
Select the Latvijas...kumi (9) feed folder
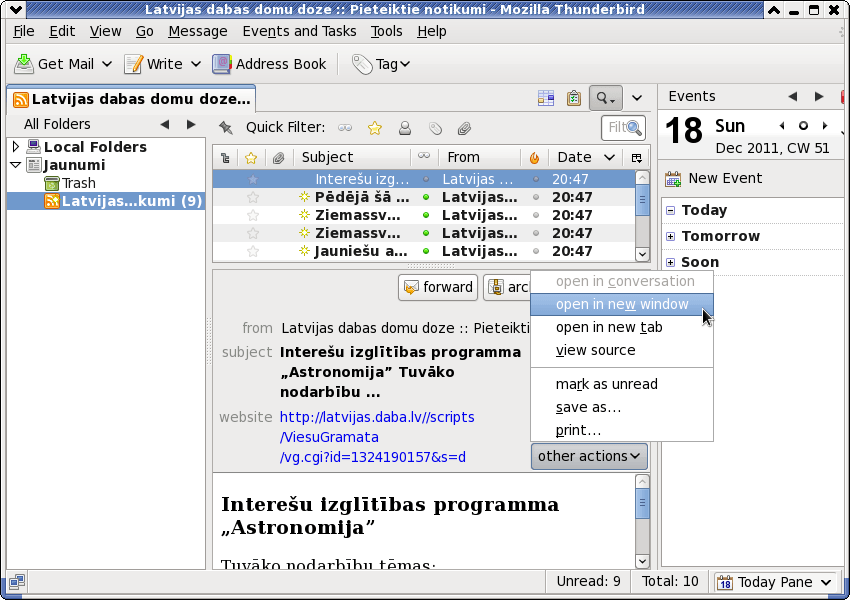(x=106, y=201)
